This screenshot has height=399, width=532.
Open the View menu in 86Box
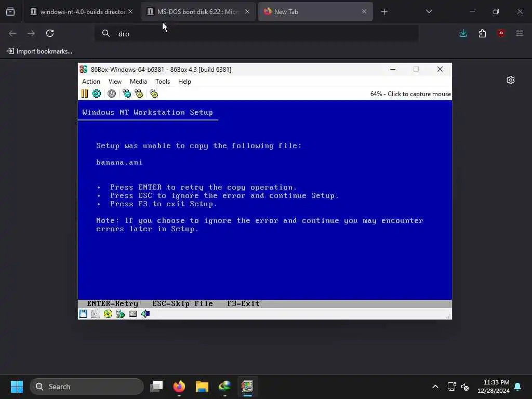(x=115, y=82)
